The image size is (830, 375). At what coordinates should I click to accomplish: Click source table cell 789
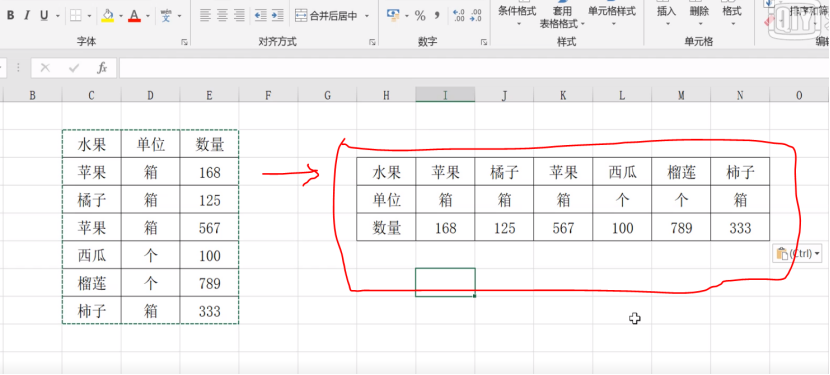210,284
